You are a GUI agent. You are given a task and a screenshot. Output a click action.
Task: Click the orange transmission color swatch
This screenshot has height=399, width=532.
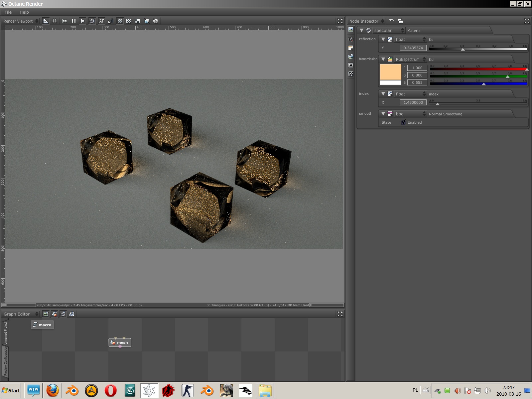coord(390,72)
